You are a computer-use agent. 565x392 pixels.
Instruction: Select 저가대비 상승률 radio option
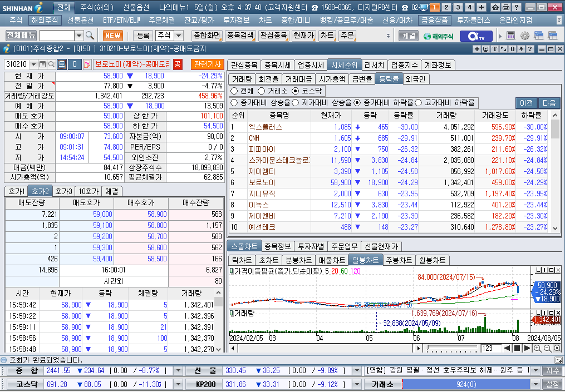(296, 103)
